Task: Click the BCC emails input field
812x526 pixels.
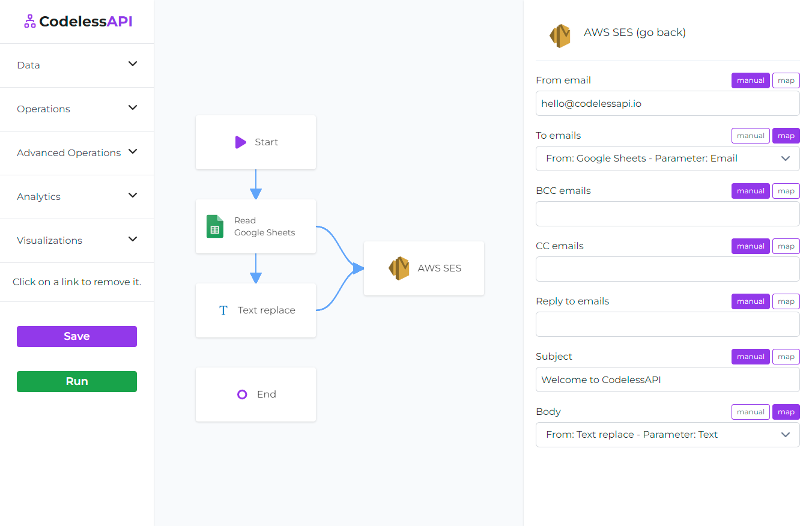Action: click(668, 214)
